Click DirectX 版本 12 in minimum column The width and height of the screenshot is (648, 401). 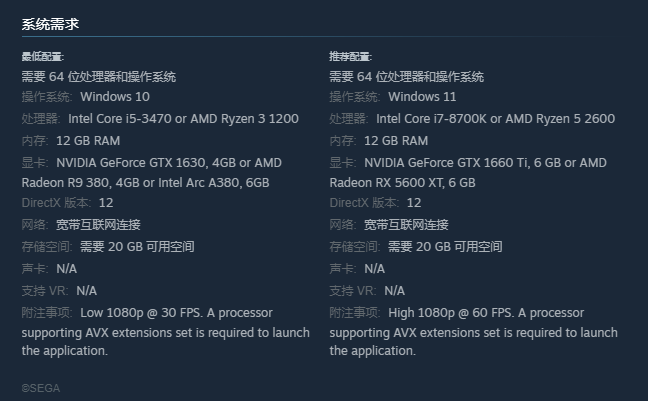pos(67,203)
